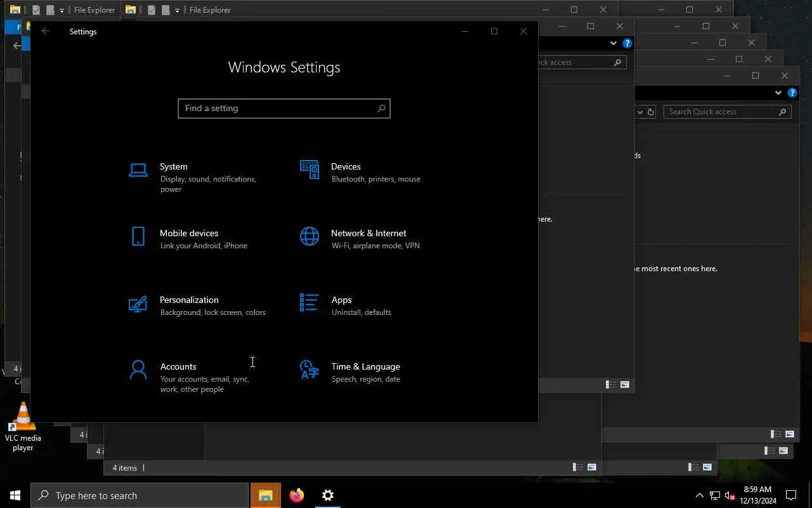
Task: Open the network status tray icon
Action: coord(715,495)
